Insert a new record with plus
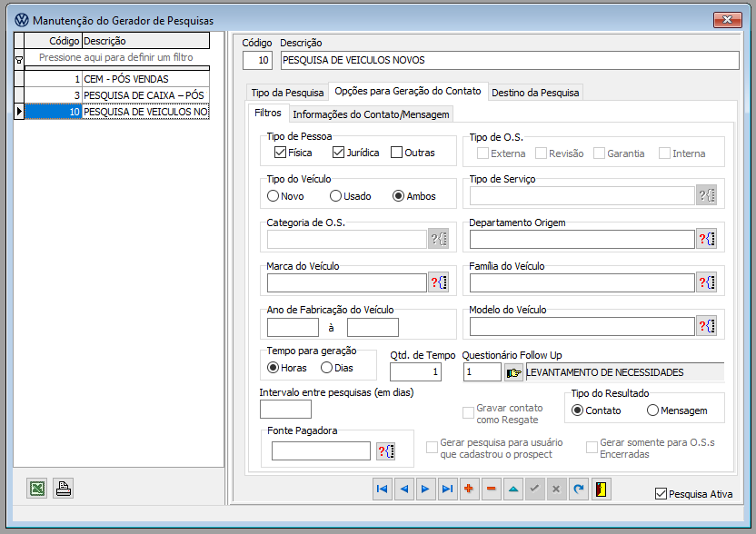The height and width of the screenshot is (534, 756). (469, 489)
